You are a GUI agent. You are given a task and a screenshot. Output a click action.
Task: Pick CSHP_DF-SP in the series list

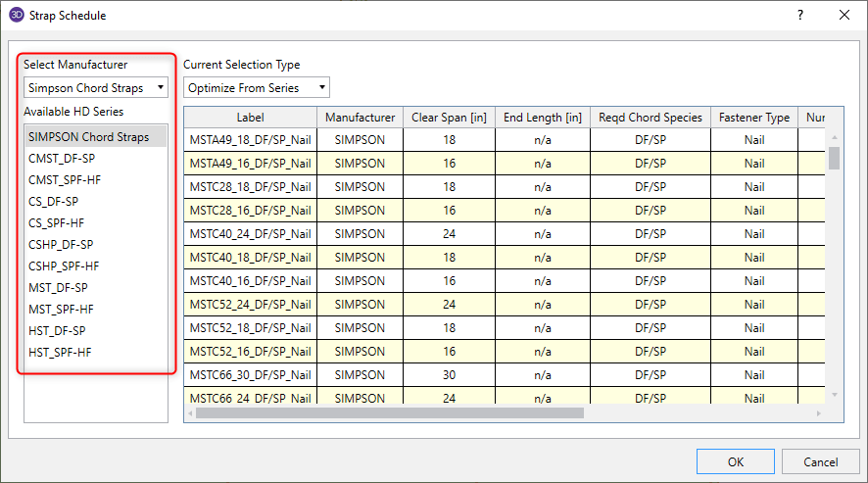tap(61, 245)
